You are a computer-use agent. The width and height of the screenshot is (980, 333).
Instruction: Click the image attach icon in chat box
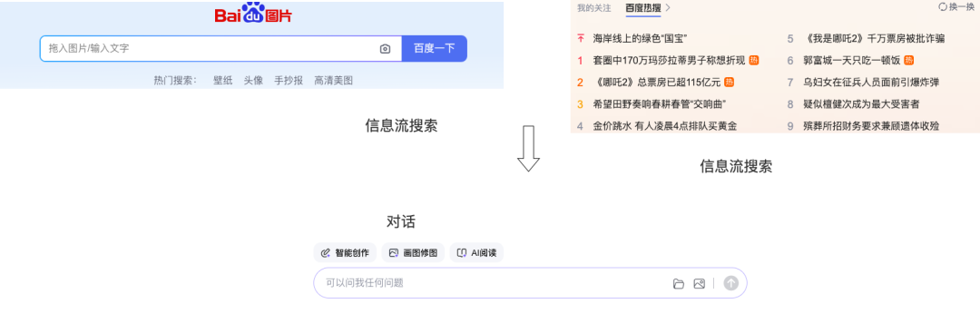(x=699, y=284)
